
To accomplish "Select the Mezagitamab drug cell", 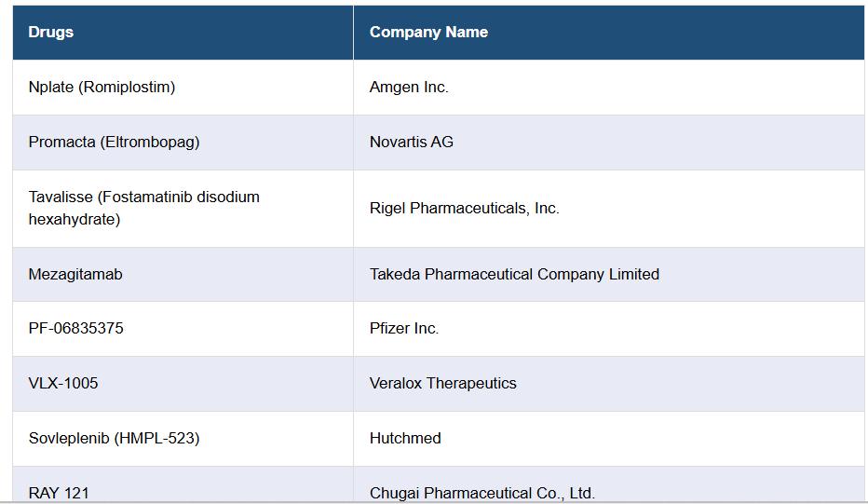I will (75, 275).
